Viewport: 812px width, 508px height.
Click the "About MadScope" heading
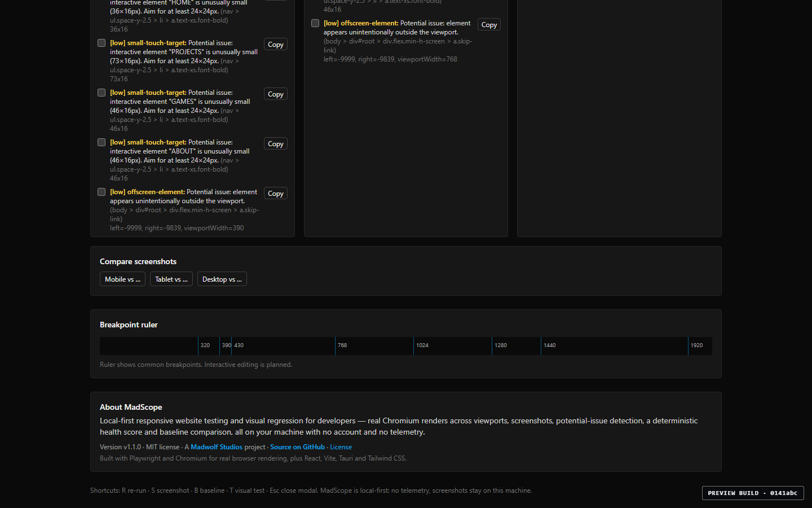click(x=131, y=407)
